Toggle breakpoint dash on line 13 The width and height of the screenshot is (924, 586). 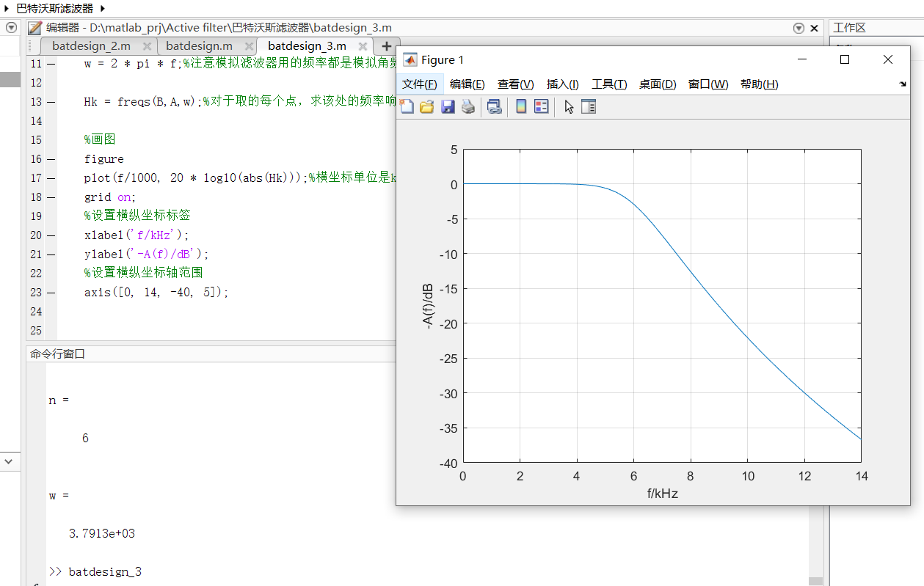pyautogui.click(x=51, y=102)
